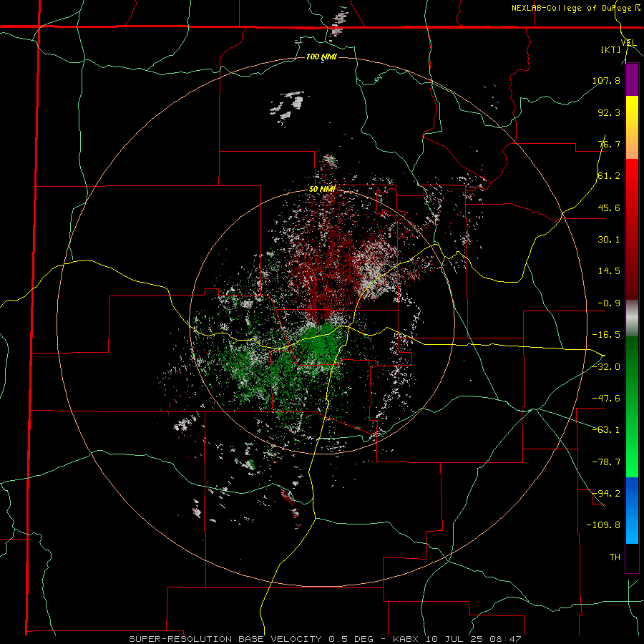
Task: Click the gray near-zero segment of color bar
Action: pyautogui.click(x=632, y=318)
